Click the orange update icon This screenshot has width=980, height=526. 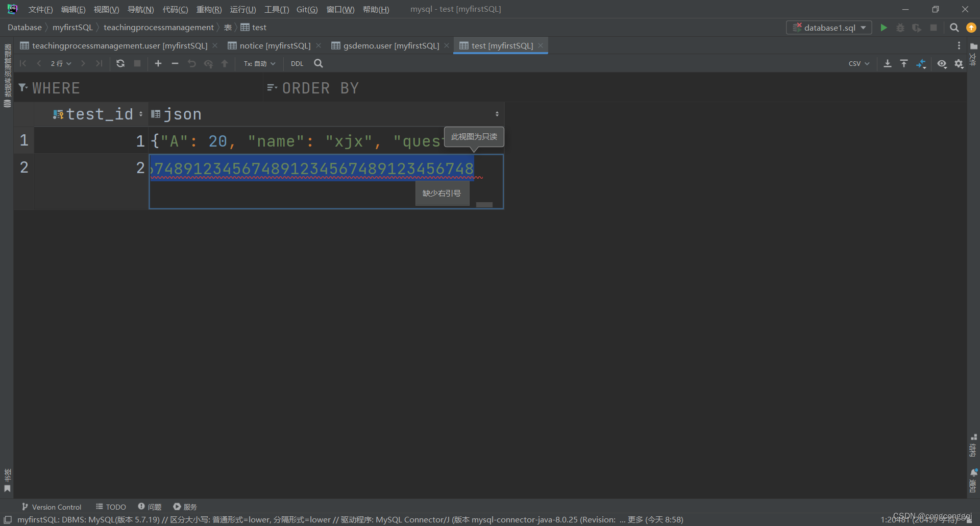click(x=971, y=28)
